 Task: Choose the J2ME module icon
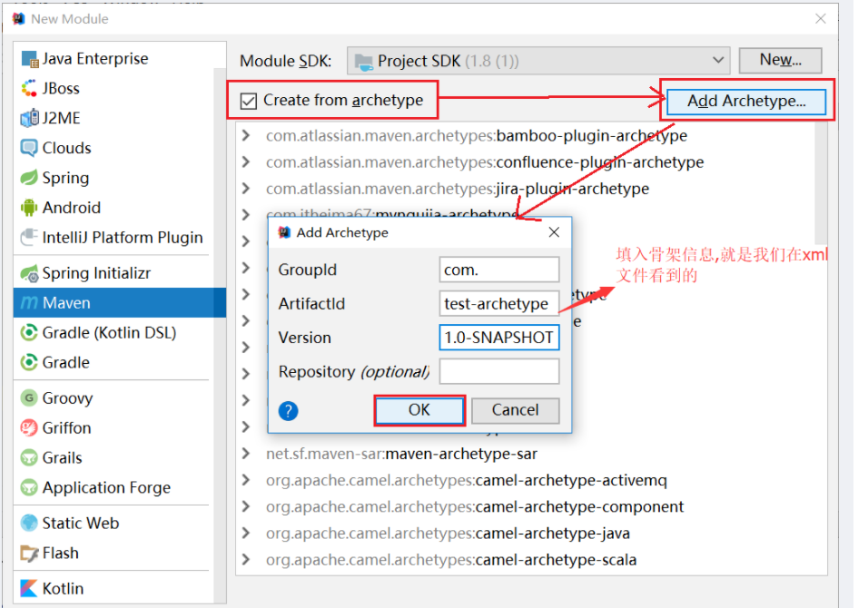point(29,118)
